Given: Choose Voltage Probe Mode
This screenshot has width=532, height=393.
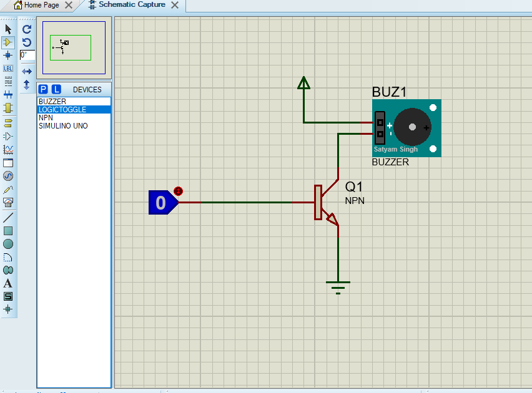Looking at the screenshot, I should click(8, 189).
